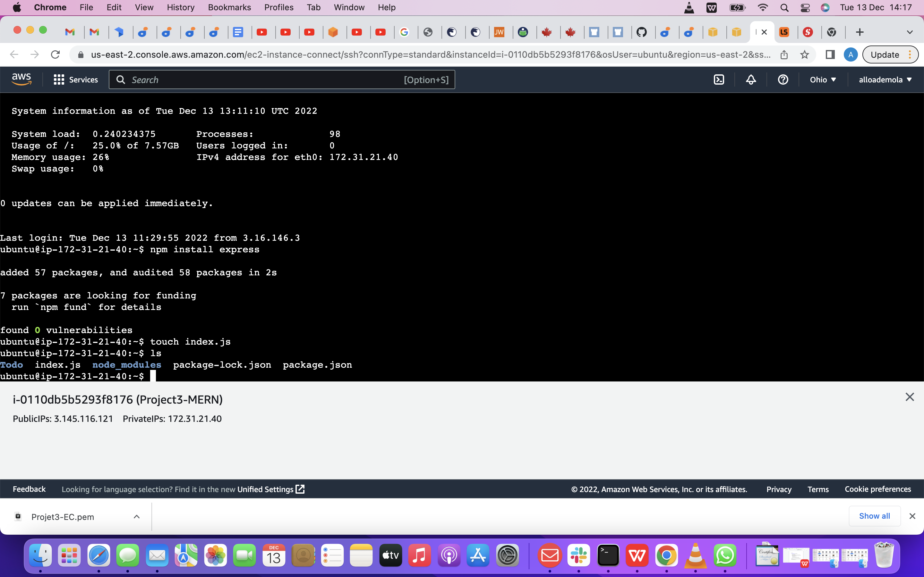924x577 pixels.
Task: Open the Bookmarks menu
Action: coord(229,7)
